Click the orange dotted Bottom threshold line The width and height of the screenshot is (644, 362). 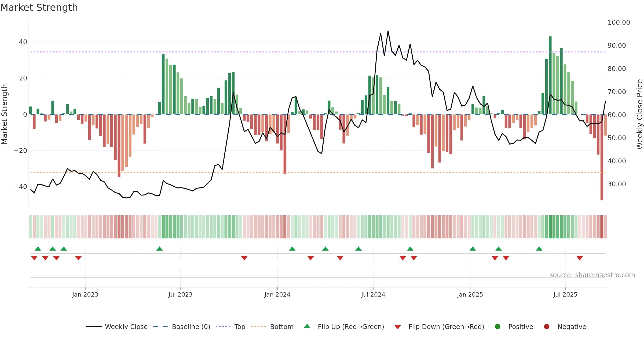tap(318, 173)
